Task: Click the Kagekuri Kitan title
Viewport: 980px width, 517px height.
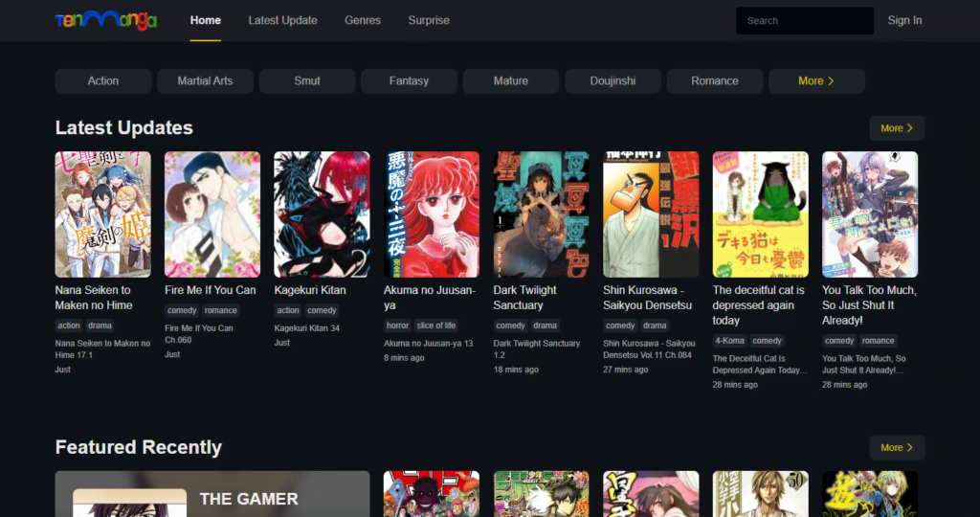Action: coord(310,290)
